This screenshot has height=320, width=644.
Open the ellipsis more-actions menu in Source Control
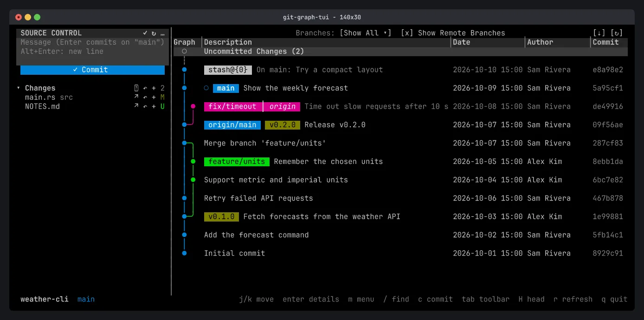tap(162, 33)
